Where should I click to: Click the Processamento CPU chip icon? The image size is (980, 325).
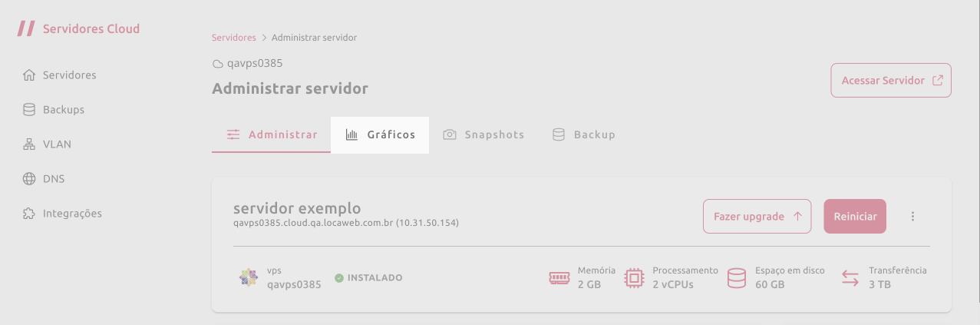[634, 278]
